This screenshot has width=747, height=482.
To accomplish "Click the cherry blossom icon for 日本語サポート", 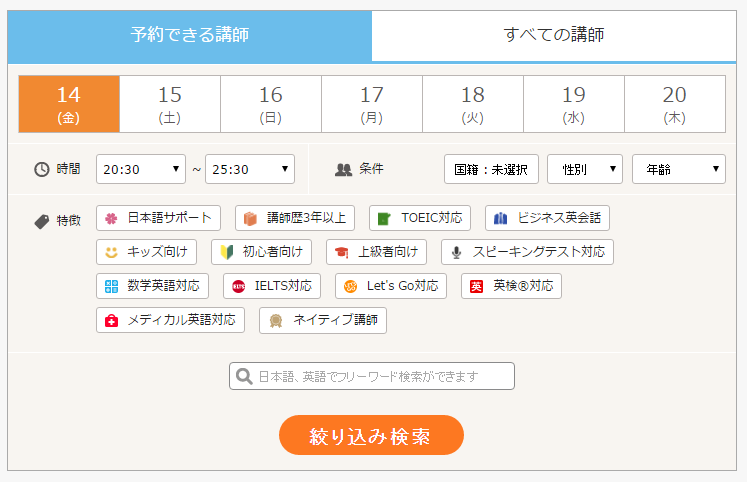I will pyautogui.click(x=112, y=218).
